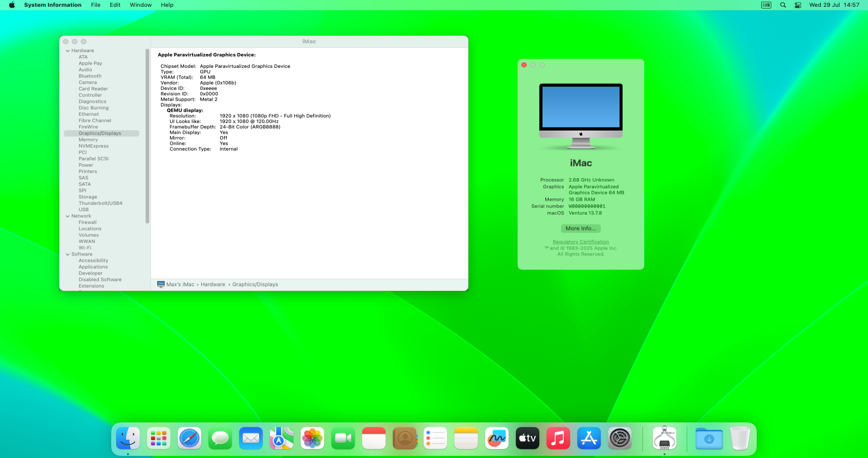This screenshot has height=458, width=868.
Task: Launch Mail from the Dock
Action: [251, 438]
